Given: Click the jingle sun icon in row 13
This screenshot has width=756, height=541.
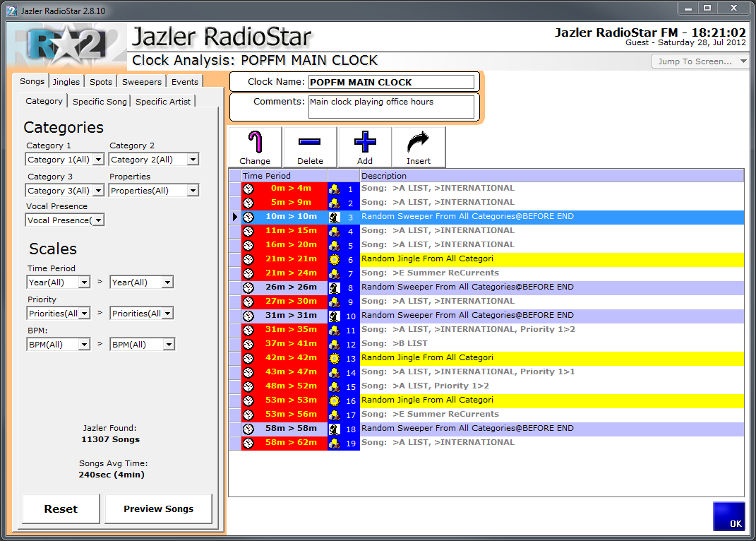Looking at the screenshot, I should [x=334, y=359].
